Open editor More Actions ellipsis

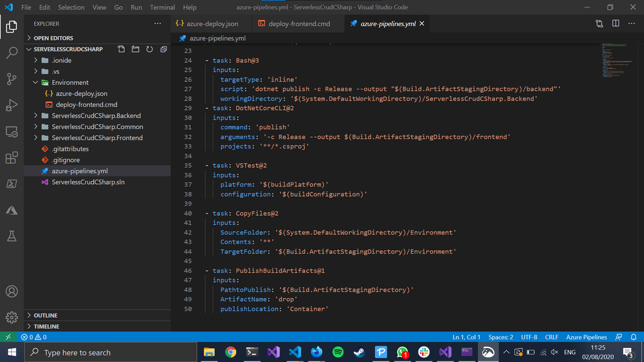(632, 24)
